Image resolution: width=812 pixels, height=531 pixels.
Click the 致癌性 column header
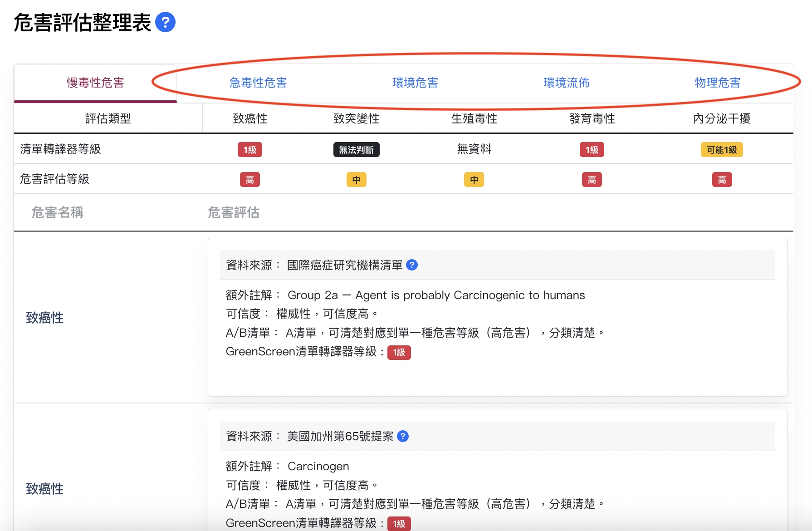(250, 118)
